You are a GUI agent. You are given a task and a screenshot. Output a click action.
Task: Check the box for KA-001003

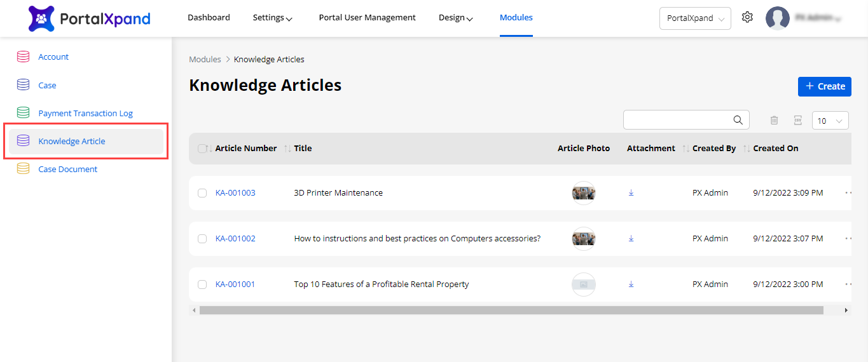tap(202, 193)
